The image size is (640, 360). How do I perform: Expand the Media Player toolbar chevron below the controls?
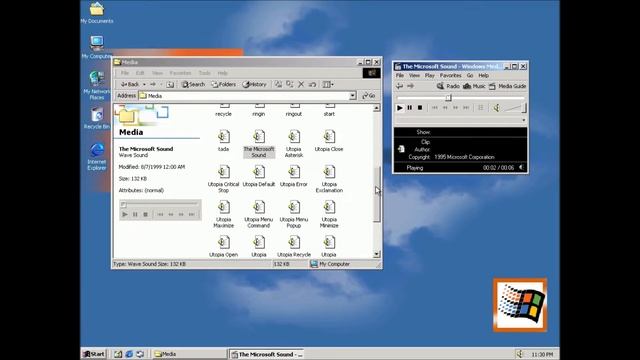(x=524, y=120)
